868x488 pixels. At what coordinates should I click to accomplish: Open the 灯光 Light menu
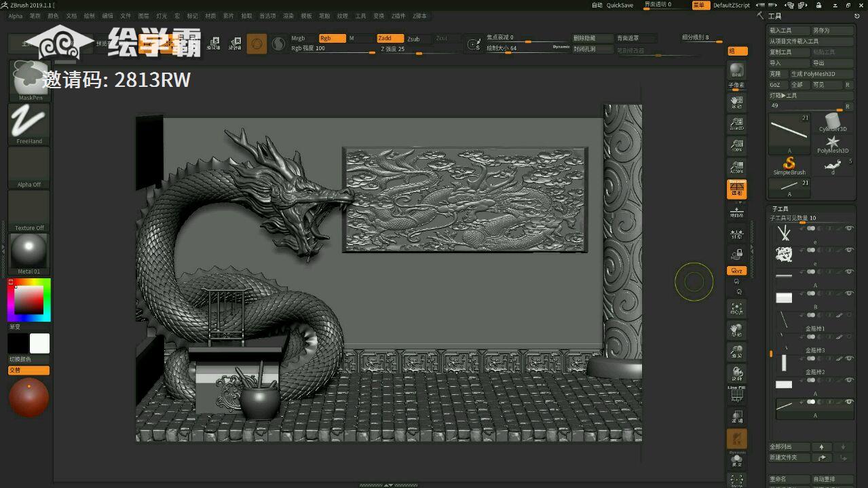click(162, 16)
